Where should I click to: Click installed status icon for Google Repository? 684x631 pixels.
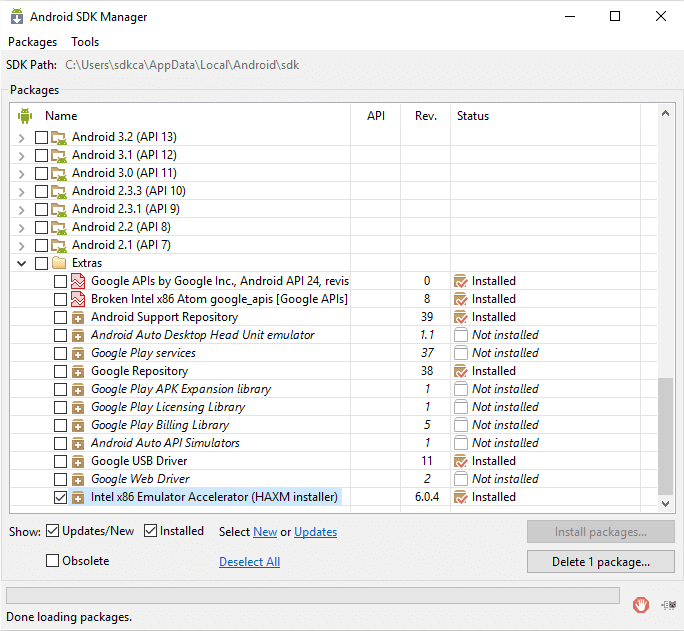point(461,371)
